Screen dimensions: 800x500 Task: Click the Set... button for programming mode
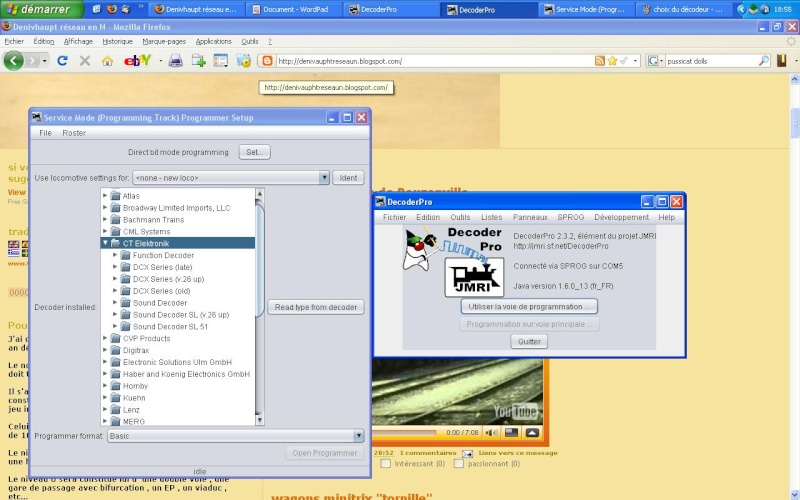pyautogui.click(x=255, y=152)
